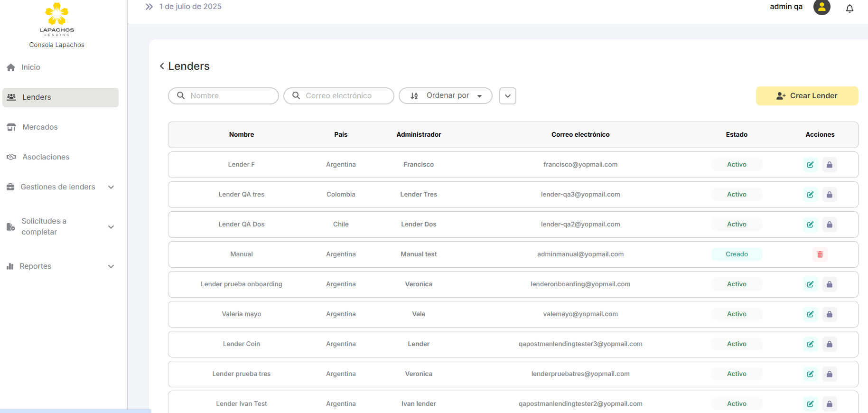868x413 pixels.
Task: Click the Crear Lender button
Action: [806, 96]
